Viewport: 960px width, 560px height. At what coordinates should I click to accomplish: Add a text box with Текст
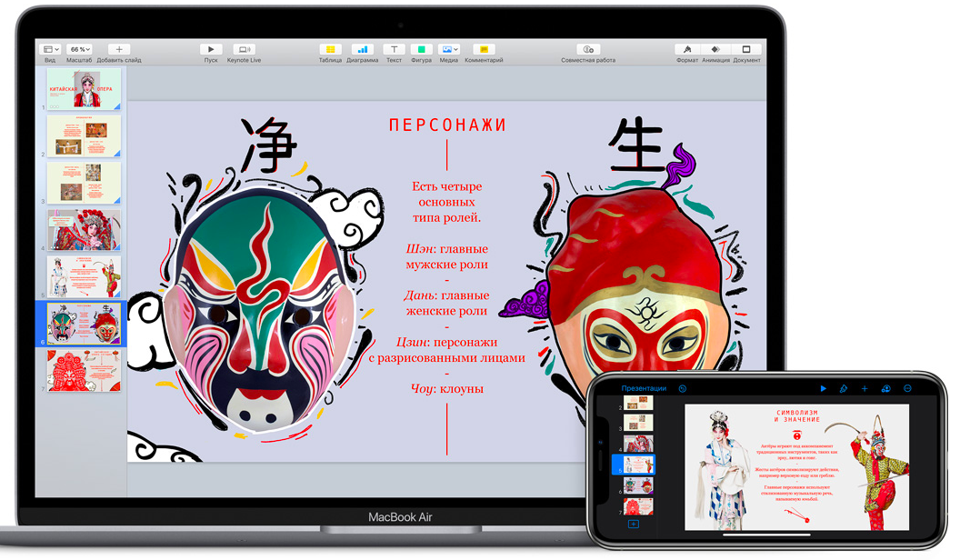[394, 49]
